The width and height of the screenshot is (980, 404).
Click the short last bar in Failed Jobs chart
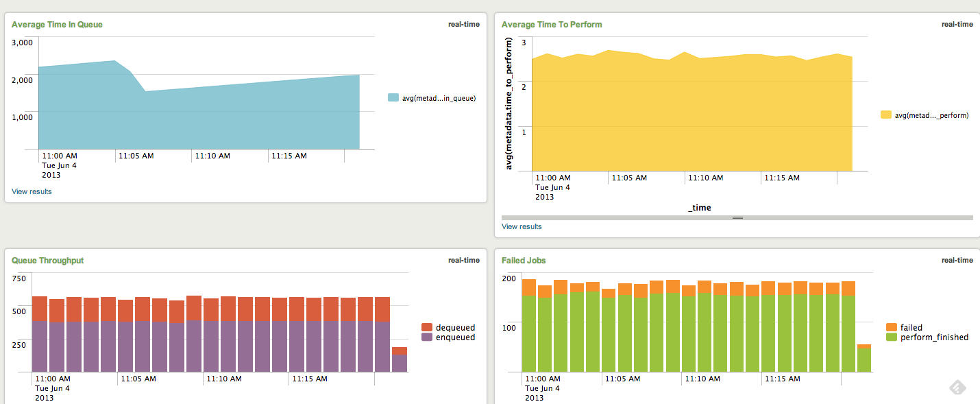tap(864, 358)
